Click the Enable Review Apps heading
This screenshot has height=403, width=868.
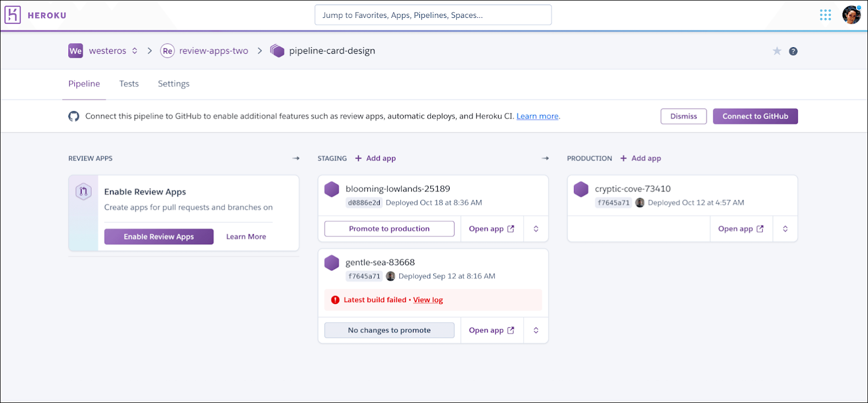coord(145,191)
